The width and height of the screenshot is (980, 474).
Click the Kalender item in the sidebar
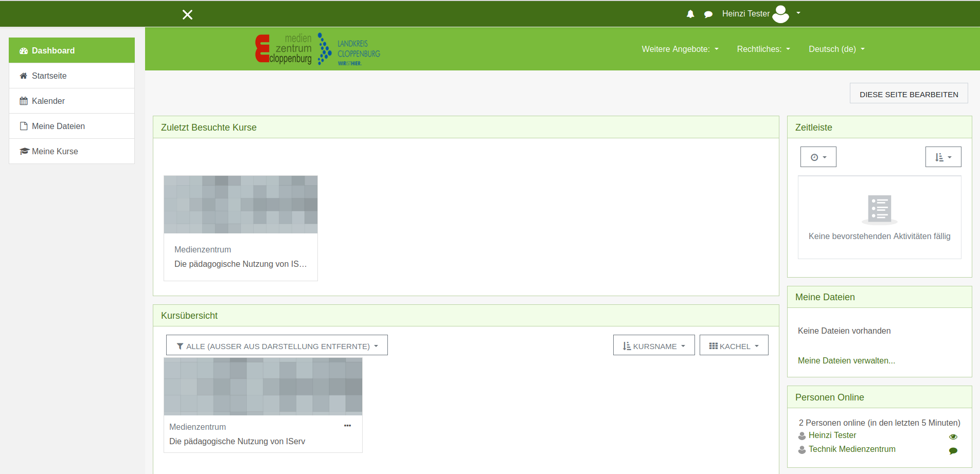48,101
